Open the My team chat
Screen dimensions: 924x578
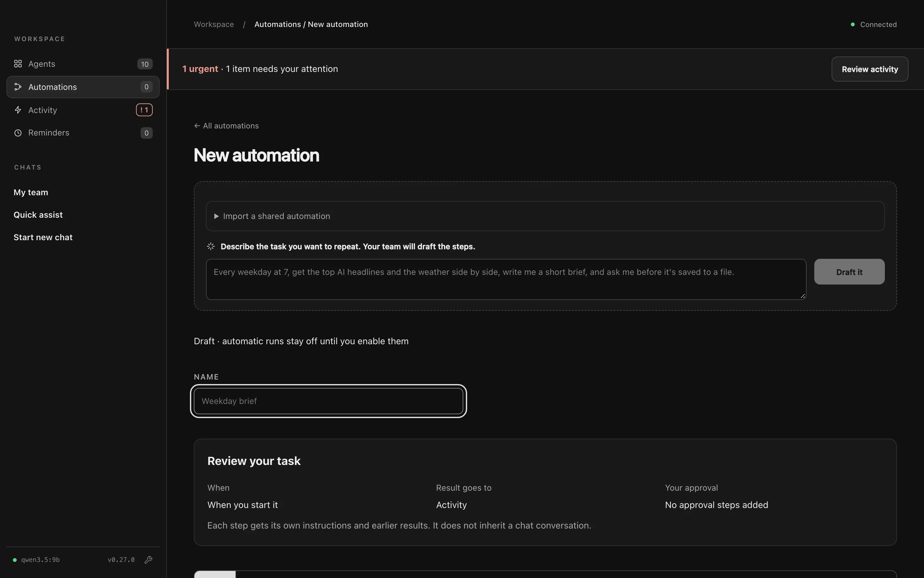click(31, 192)
